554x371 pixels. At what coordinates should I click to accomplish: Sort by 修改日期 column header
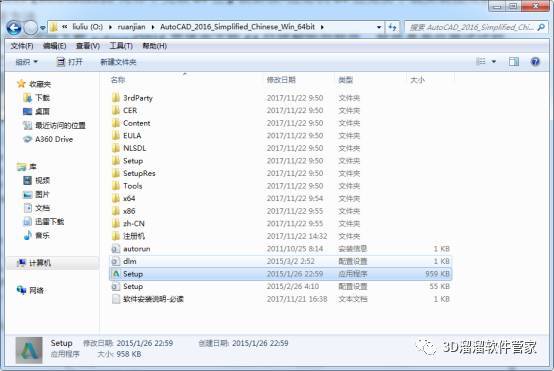click(281, 80)
